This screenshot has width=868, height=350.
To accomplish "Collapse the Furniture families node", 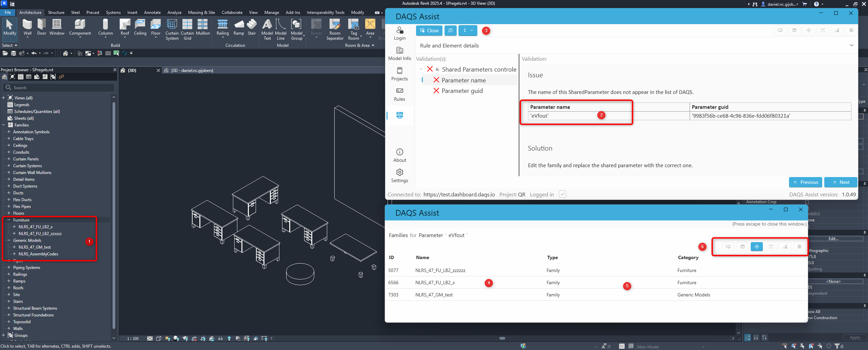I will (x=9, y=220).
